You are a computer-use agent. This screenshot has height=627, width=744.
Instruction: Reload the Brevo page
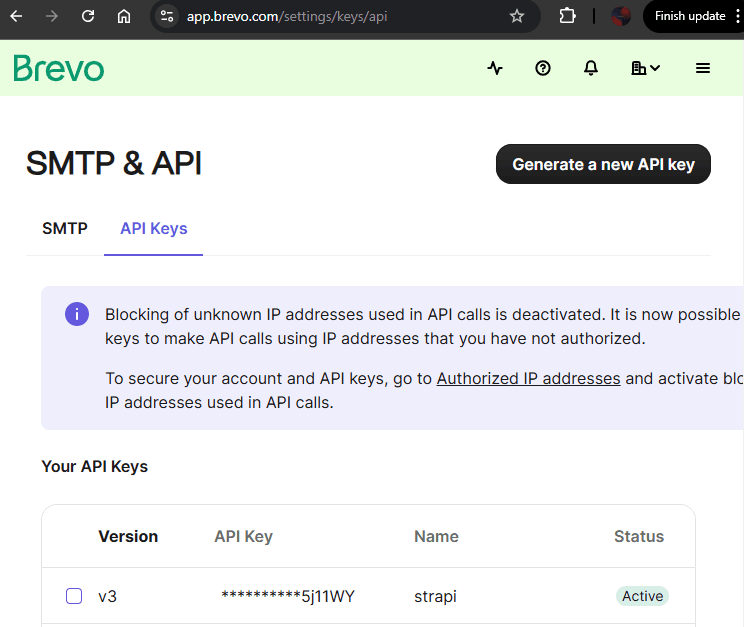(x=88, y=16)
